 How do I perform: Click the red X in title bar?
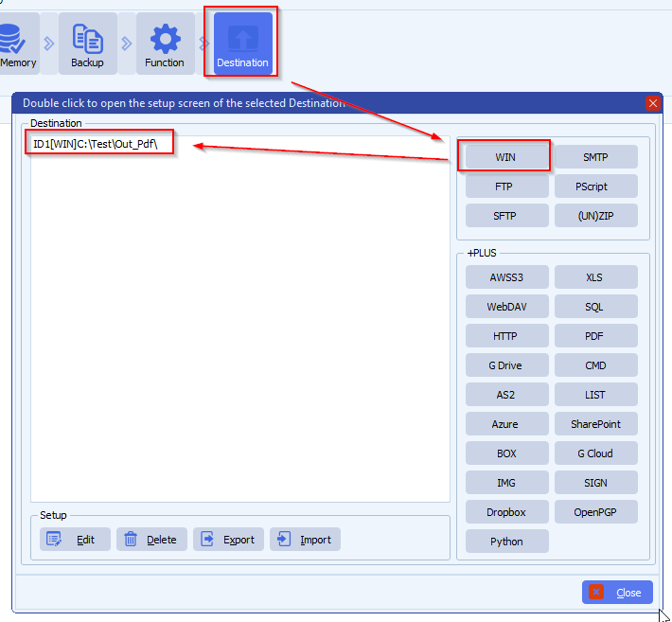tap(653, 103)
